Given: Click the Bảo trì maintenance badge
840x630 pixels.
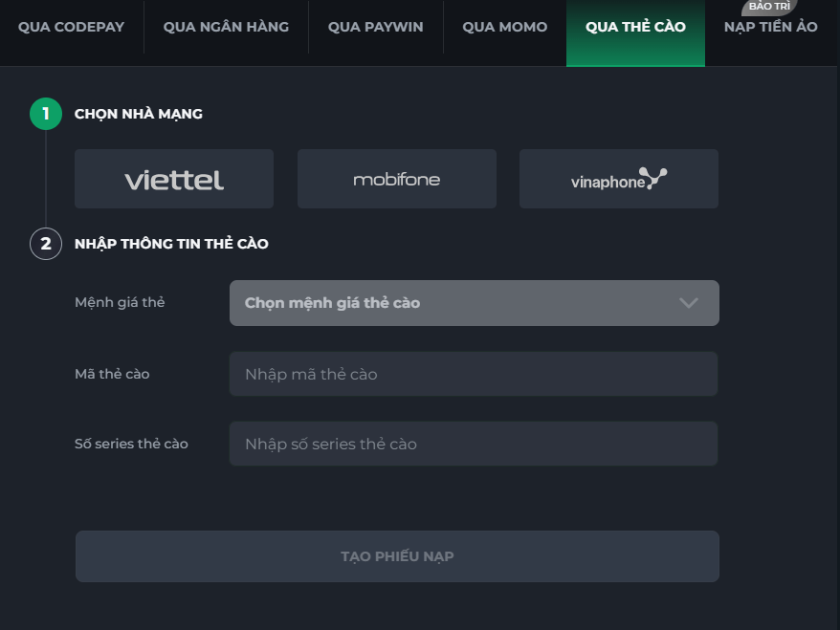Looking at the screenshot, I should 769,7.
